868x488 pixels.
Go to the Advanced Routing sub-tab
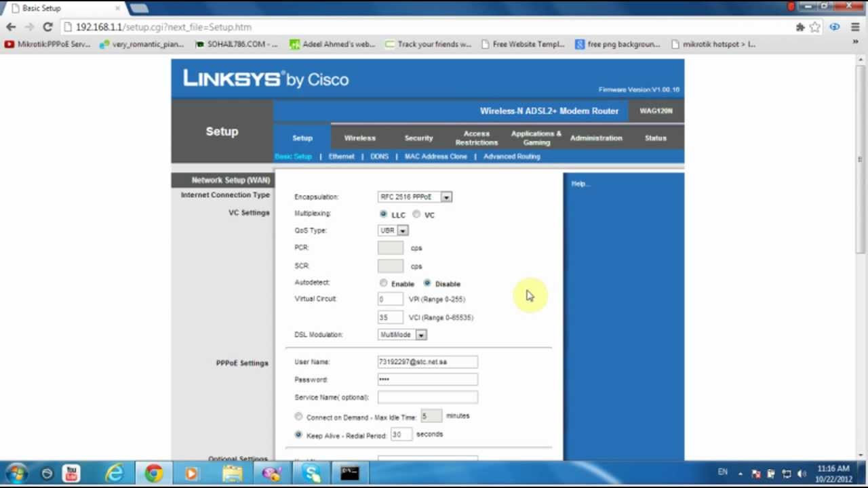coord(512,157)
